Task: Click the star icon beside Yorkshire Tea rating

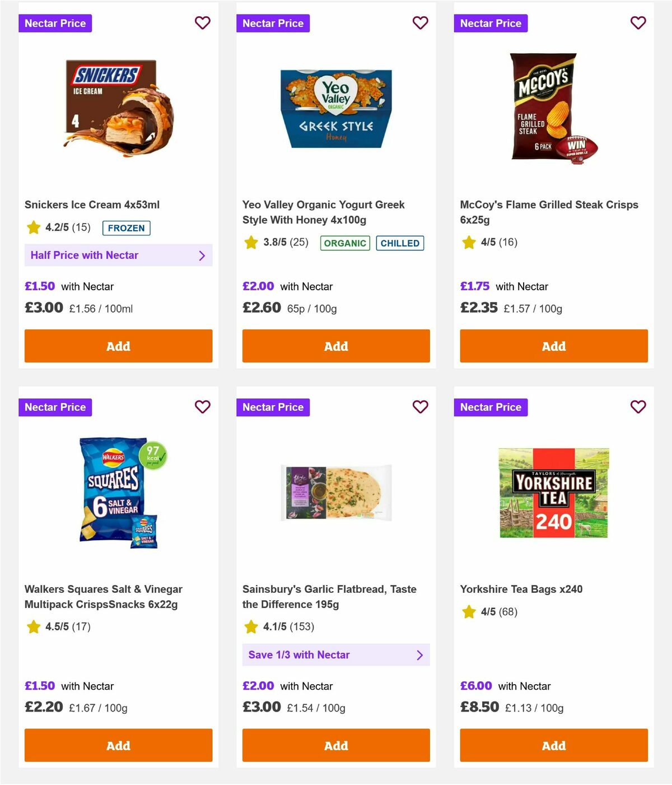Action: (x=469, y=612)
